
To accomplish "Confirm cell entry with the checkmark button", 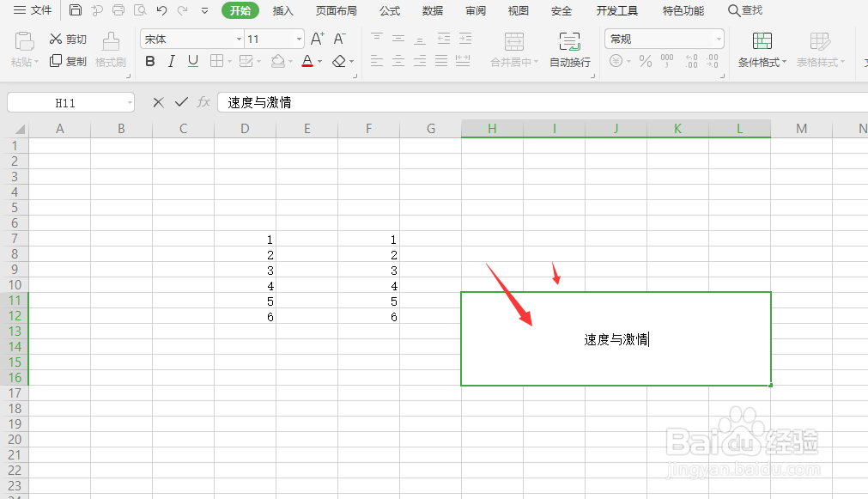I will pyautogui.click(x=180, y=101).
